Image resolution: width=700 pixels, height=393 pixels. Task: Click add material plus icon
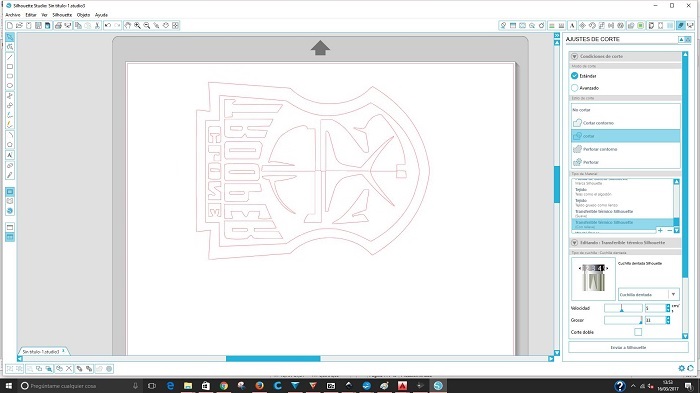660,230
